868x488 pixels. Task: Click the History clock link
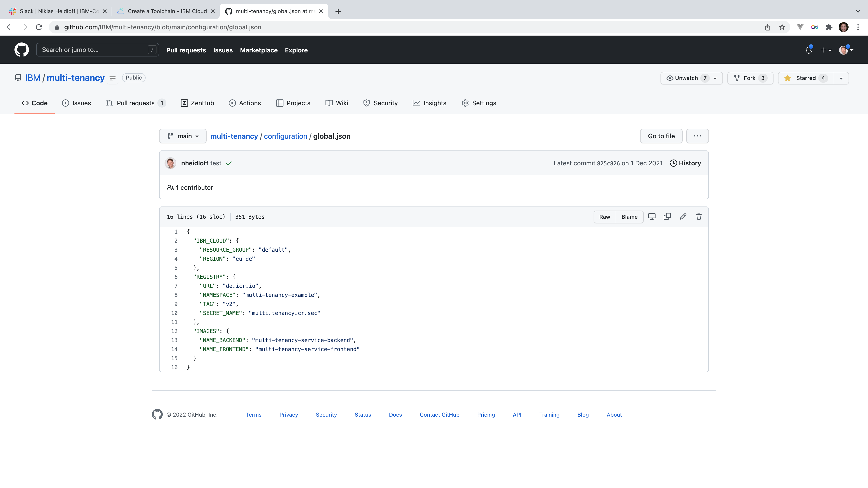[x=685, y=163]
